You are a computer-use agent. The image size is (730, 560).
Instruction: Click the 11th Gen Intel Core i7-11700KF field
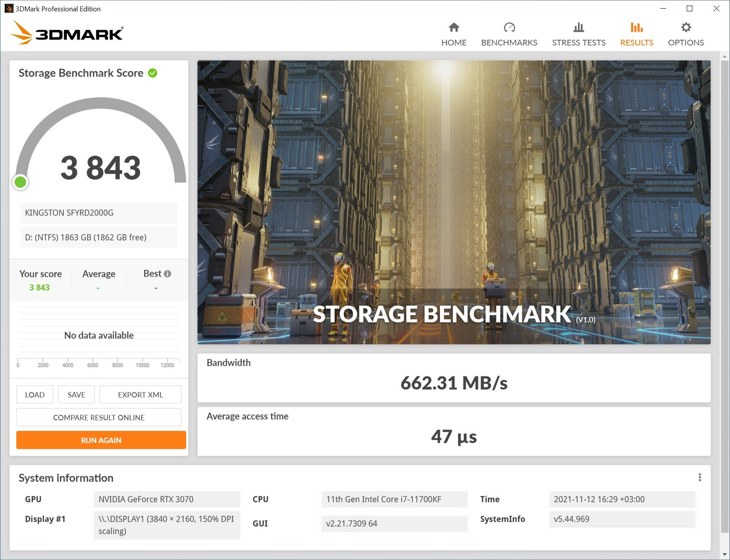click(394, 499)
